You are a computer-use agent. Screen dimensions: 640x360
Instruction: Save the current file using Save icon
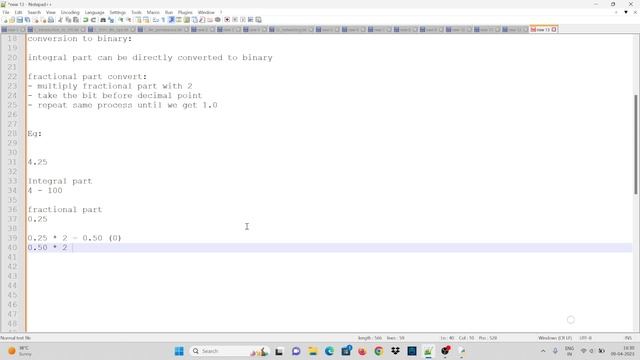20,20
